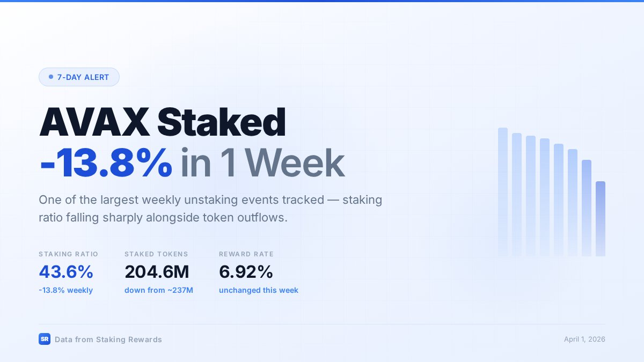Click the SR Staking Rewards logo icon
This screenshot has width=644, height=362.
(45, 339)
